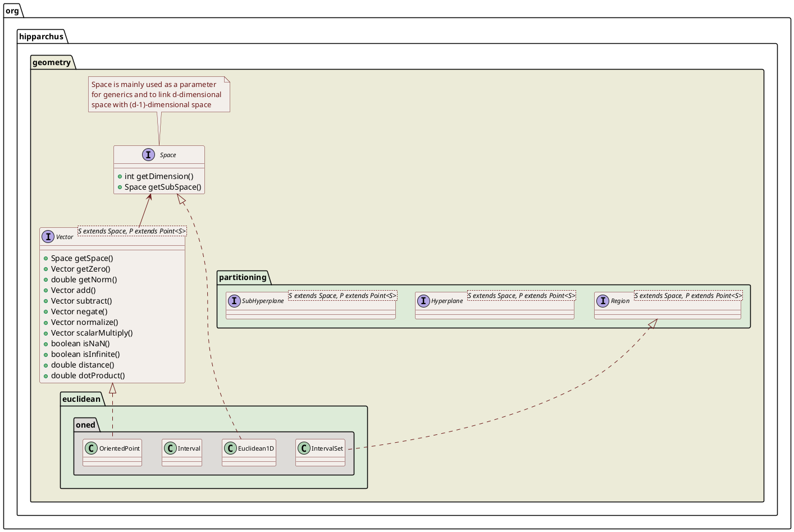Screen dimensions: 794x532
Task: Click the green dot beside isInfinite()
Action: [x=45, y=355]
